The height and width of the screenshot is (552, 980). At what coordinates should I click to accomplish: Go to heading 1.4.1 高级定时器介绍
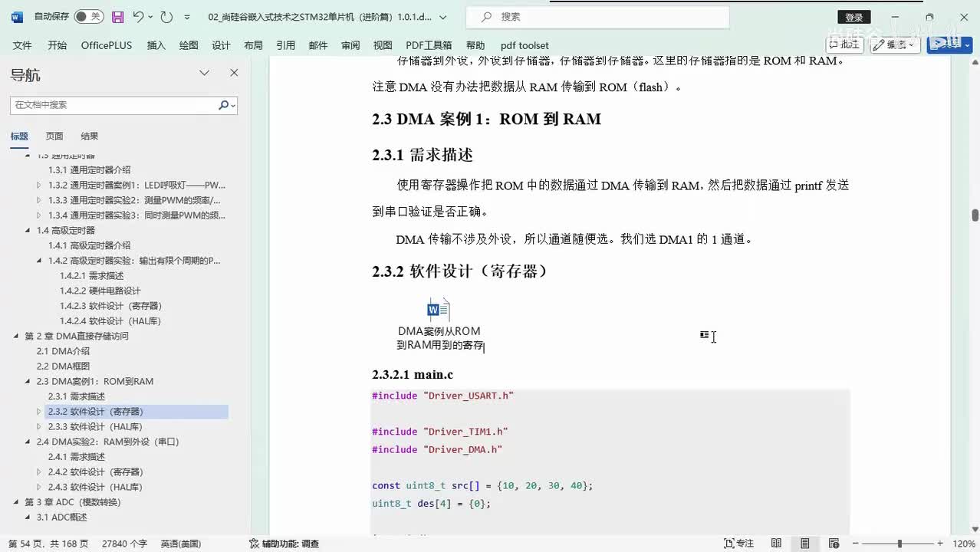pos(89,245)
